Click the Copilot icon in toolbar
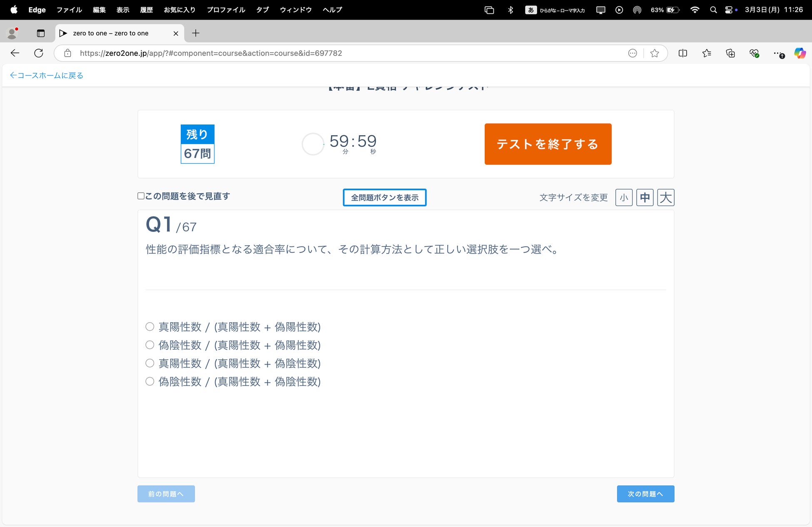 800,53
